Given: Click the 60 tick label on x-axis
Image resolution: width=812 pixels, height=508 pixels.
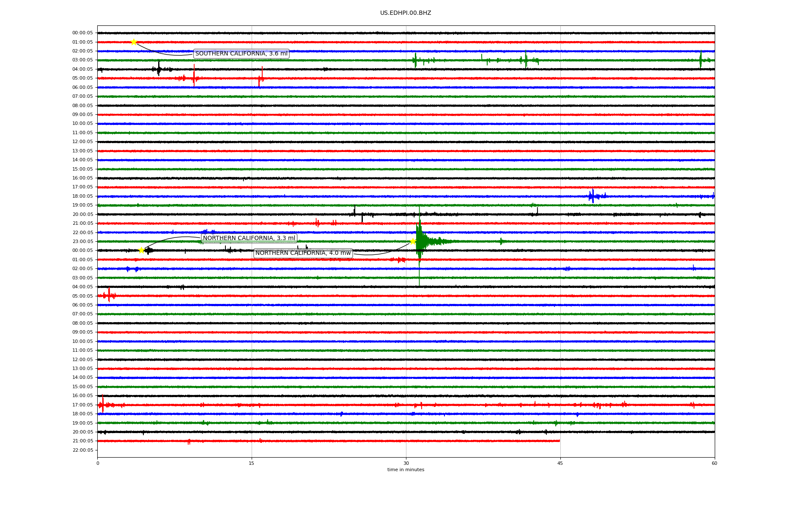Looking at the screenshot, I should (x=714, y=463).
